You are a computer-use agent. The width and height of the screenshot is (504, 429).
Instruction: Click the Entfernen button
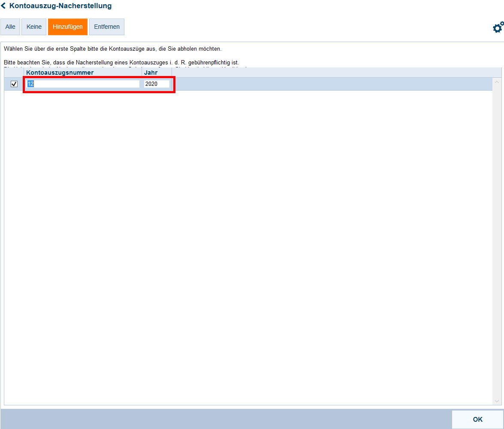coord(107,27)
